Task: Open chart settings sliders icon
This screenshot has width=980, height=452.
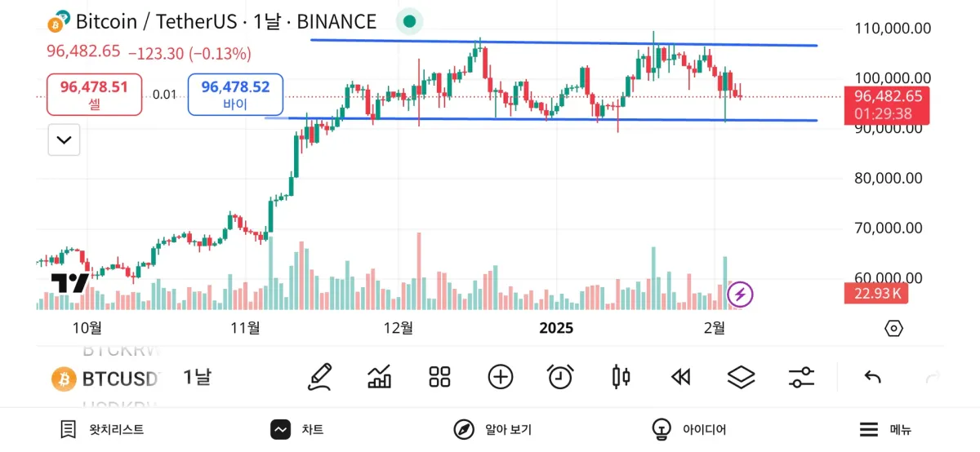Action: pyautogui.click(x=801, y=377)
